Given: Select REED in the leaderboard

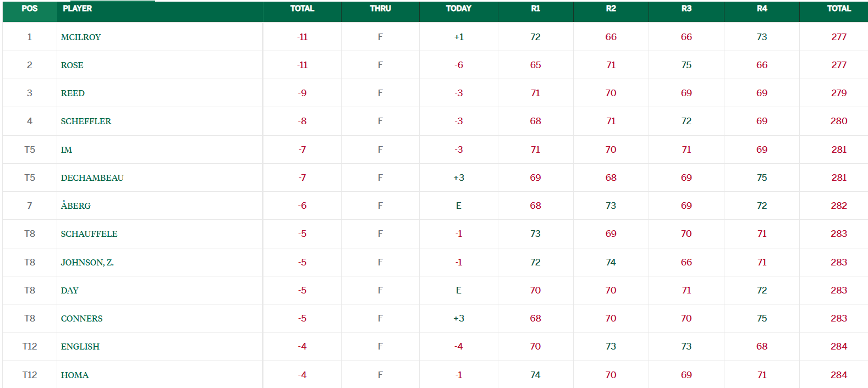Looking at the screenshot, I should coord(73,93).
